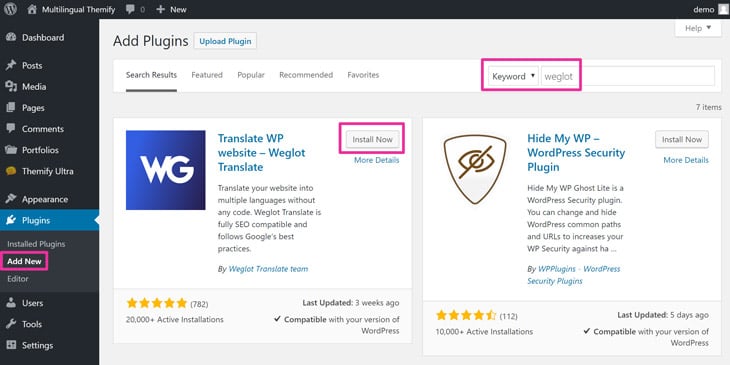The image size is (730, 365).
Task: Open More Details for Weglot Translate
Action: pos(376,160)
